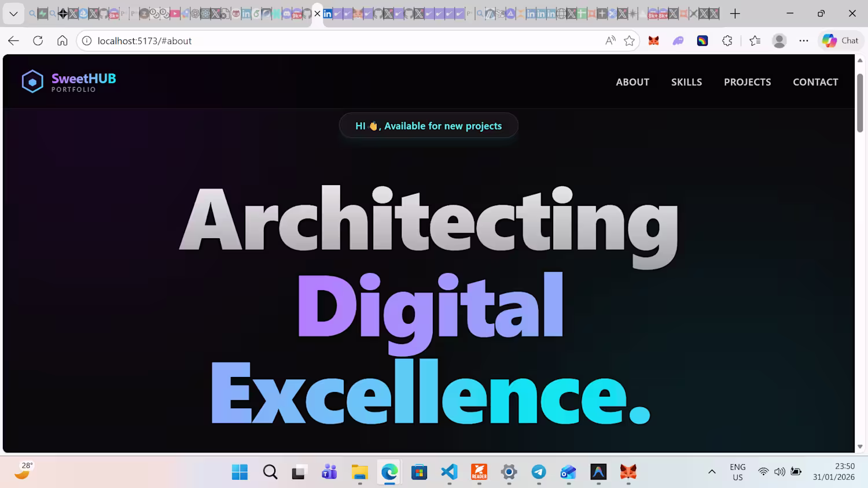Open Wi-Fi network settings in tray

(763, 472)
